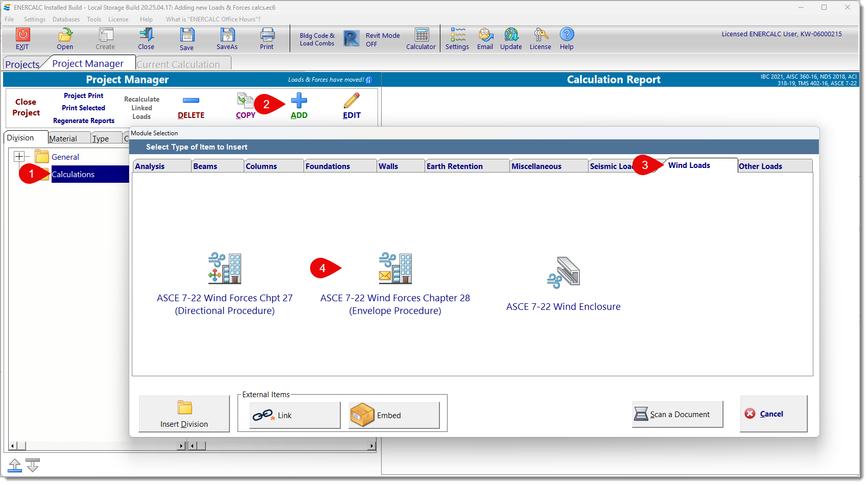Open the License menu in menu bar
Screen dimensions: 868x485
tap(119, 19)
